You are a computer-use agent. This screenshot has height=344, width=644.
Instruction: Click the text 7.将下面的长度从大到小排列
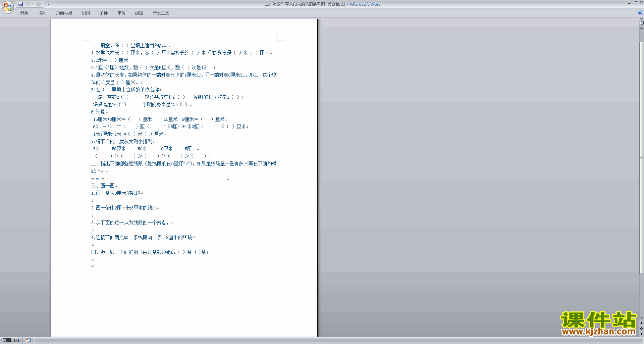(x=121, y=141)
